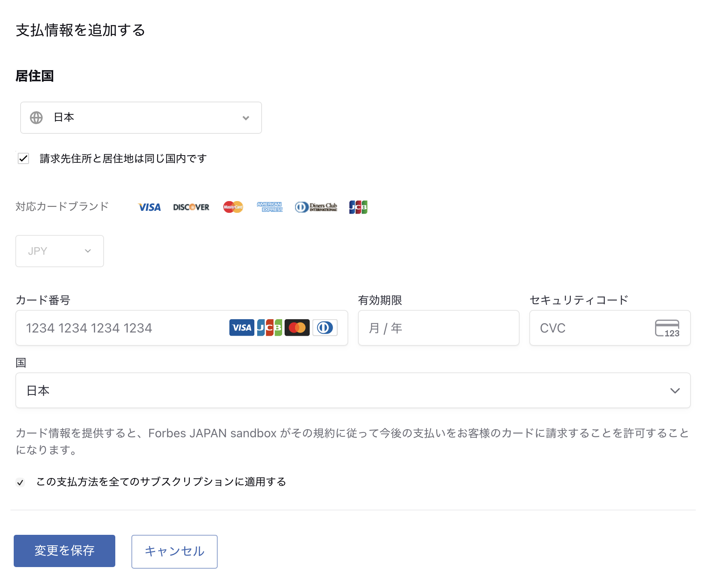Click 変更を保存 save button
This screenshot has height=586, width=728.
point(64,551)
